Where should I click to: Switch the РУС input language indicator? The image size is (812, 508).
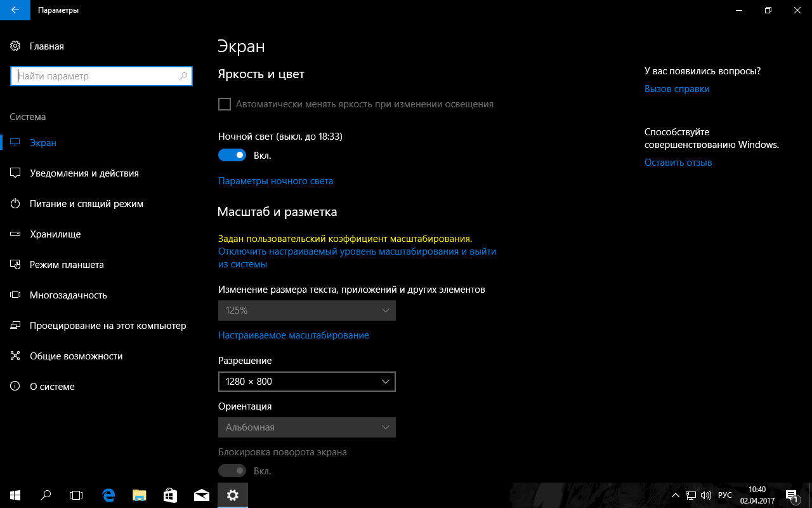click(724, 495)
